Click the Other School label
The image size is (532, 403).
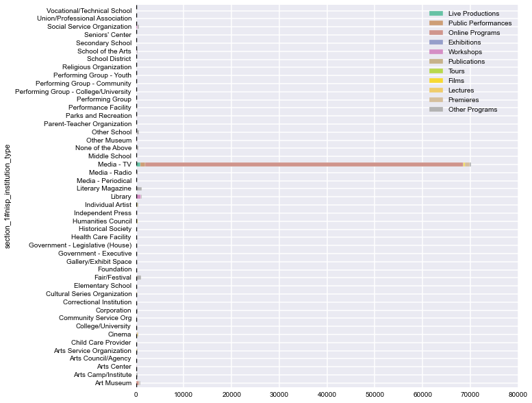click(x=112, y=132)
